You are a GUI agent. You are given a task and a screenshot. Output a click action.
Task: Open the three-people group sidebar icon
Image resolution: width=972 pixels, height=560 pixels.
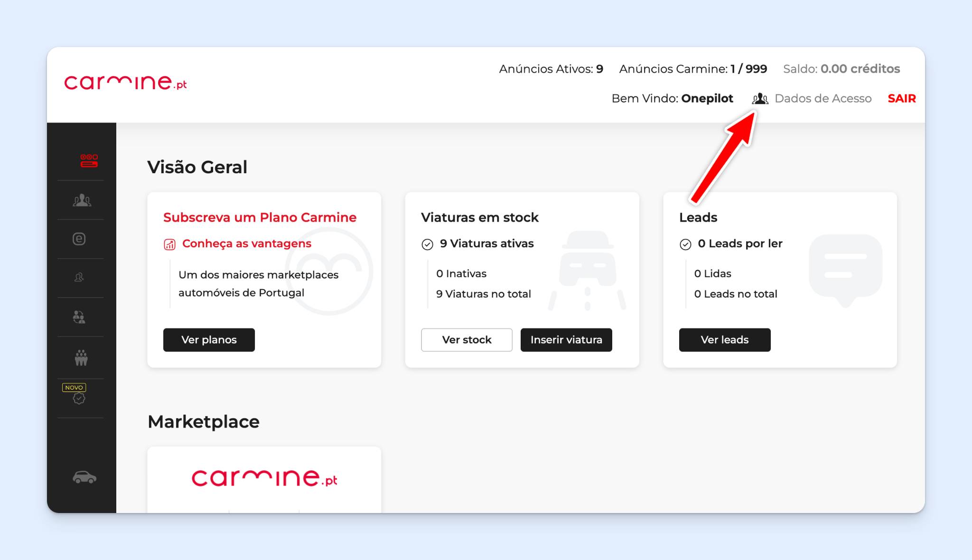click(x=82, y=200)
